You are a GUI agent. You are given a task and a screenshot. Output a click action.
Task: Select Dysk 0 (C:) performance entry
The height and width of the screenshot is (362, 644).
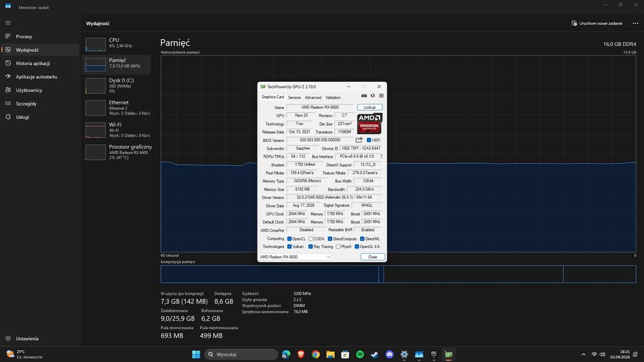(x=117, y=86)
